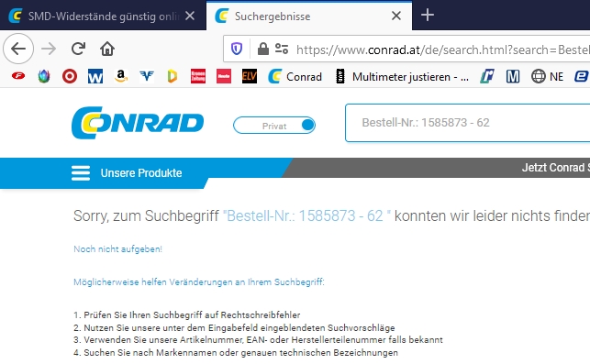Open the purple lotus flower bookmark

pos(44,76)
